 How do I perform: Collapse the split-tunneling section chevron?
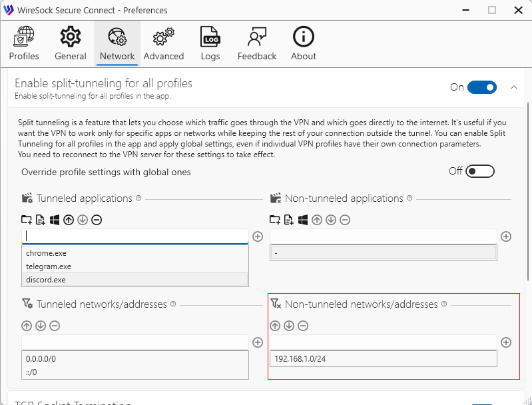[x=513, y=87]
